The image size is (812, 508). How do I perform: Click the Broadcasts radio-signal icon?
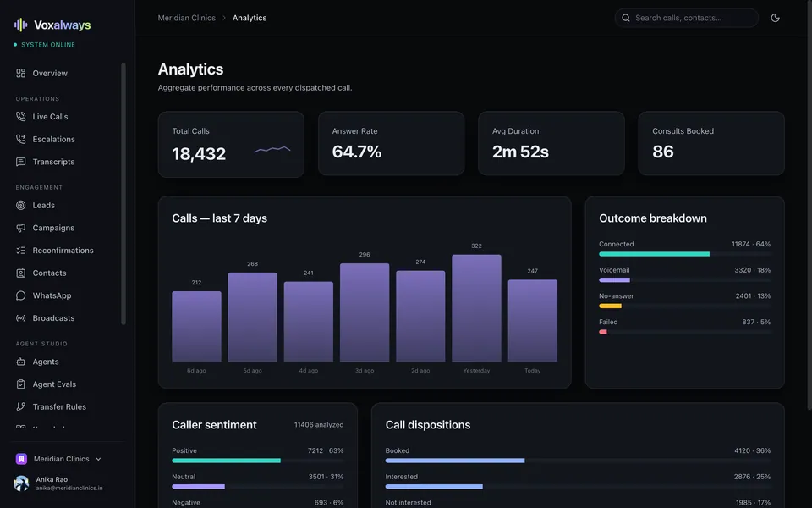coord(20,318)
